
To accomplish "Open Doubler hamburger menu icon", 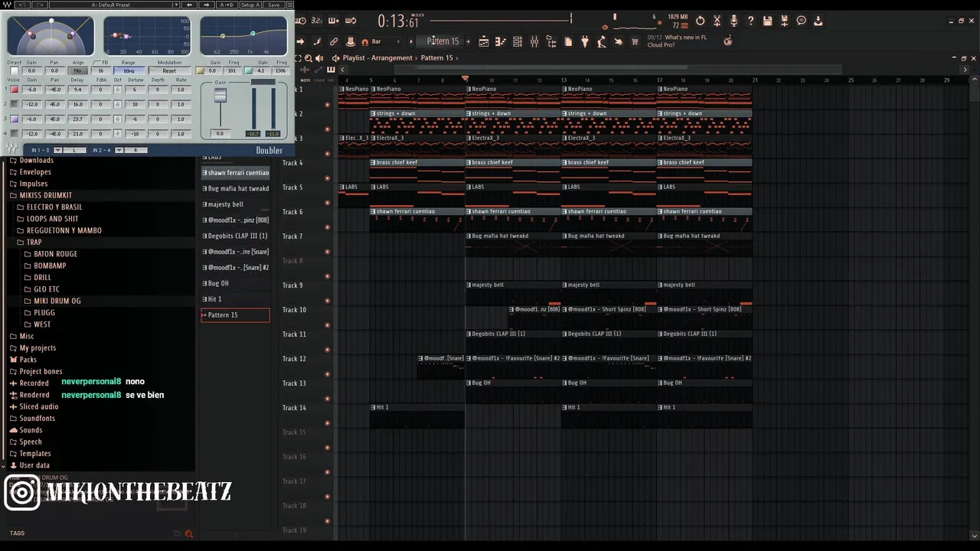I will click(290, 5).
